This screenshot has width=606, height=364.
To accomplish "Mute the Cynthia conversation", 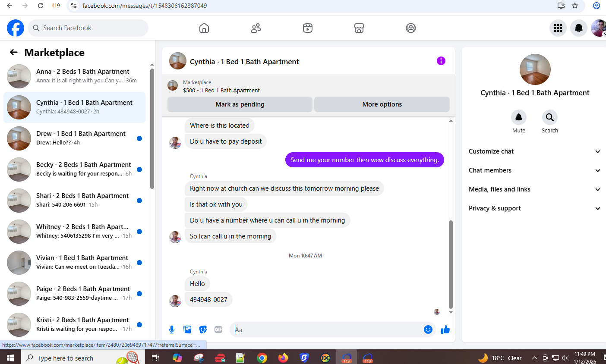I will (x=519, y=117).
